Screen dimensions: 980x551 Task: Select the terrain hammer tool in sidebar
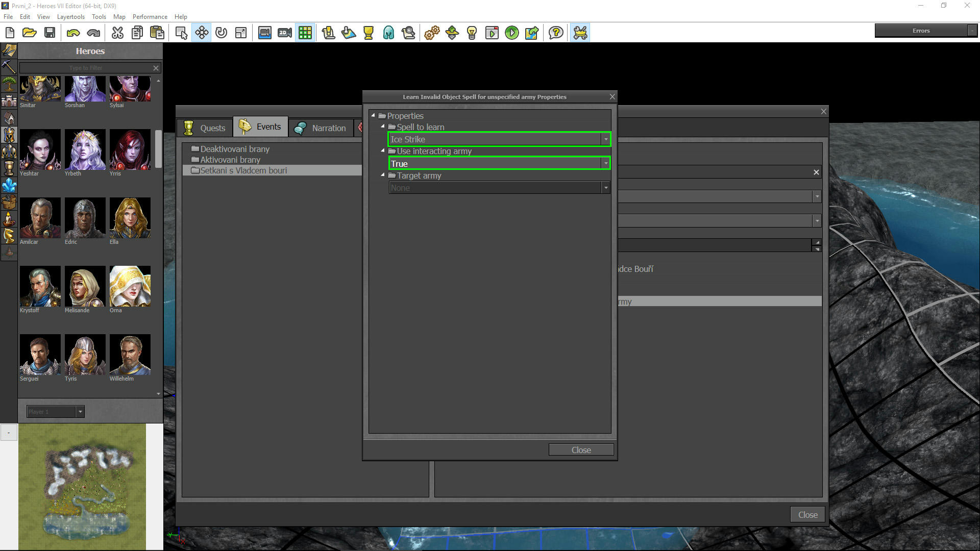tap(9, 67)
